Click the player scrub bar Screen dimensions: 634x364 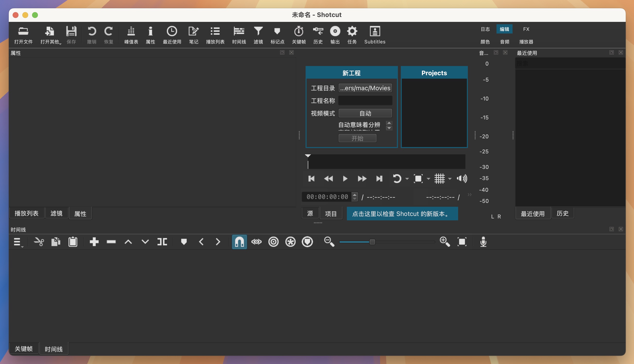coord(386,162)
